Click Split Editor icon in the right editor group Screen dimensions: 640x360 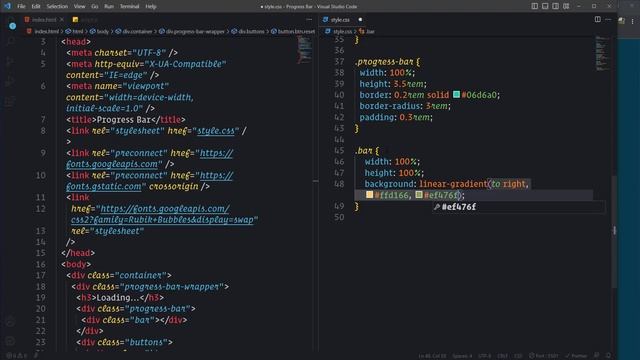tap(598, 19)
